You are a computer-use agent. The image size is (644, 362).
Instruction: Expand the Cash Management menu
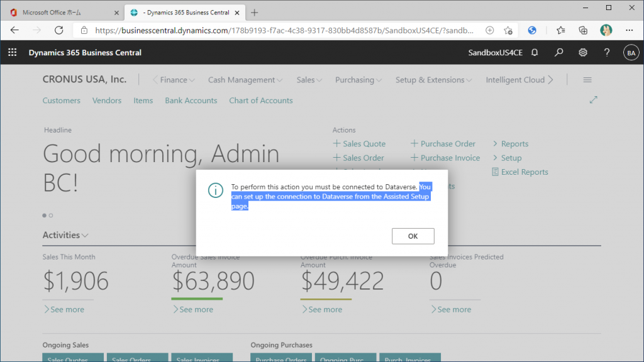pos(245,80)
